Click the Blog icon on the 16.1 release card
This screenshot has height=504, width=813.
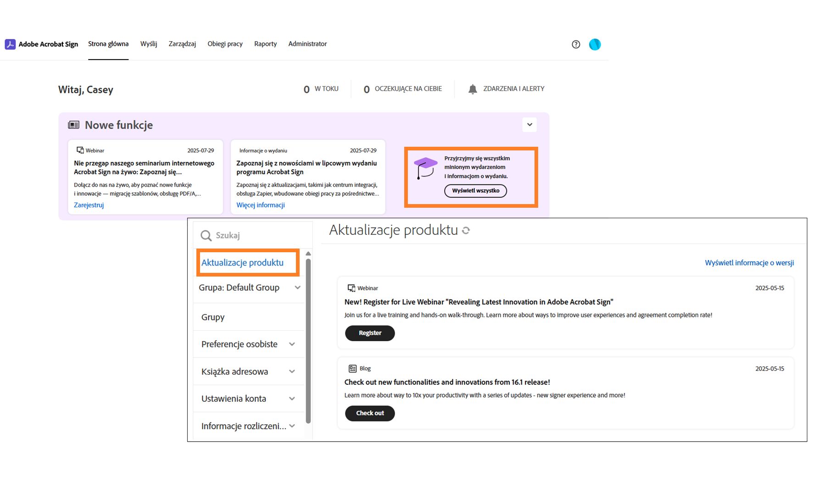coord(352,368)
